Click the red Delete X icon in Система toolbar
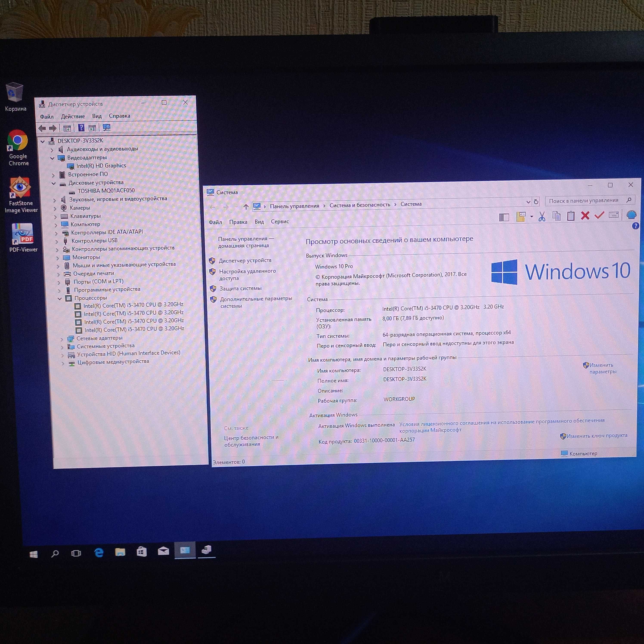The image size is (644, 644). pos(585,216)
